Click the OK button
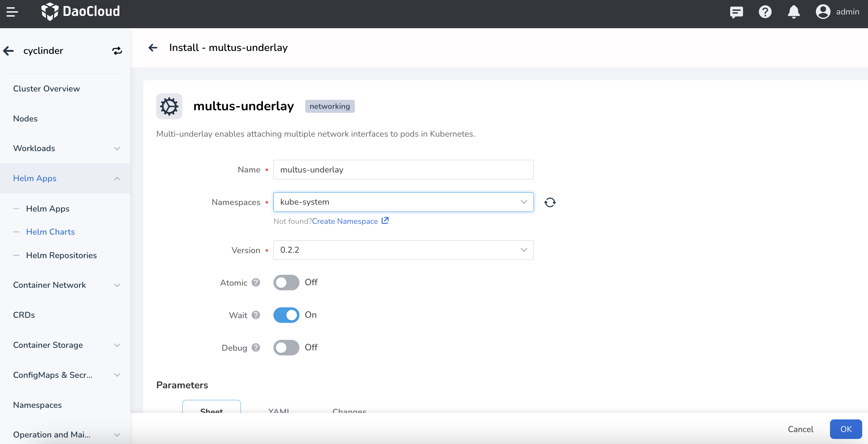This screenshot has width=868, height=444. coord(846,429)
